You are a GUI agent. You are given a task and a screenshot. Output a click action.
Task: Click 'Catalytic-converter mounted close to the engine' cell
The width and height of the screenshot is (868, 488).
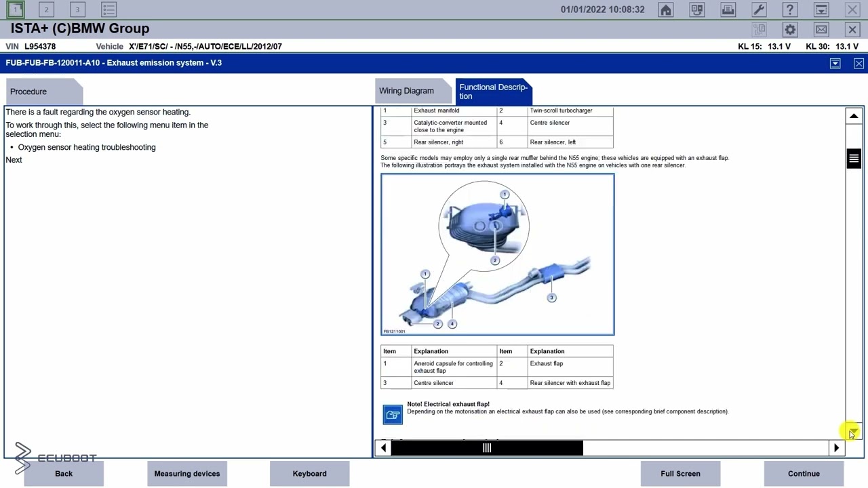click(x=454, y=126)
